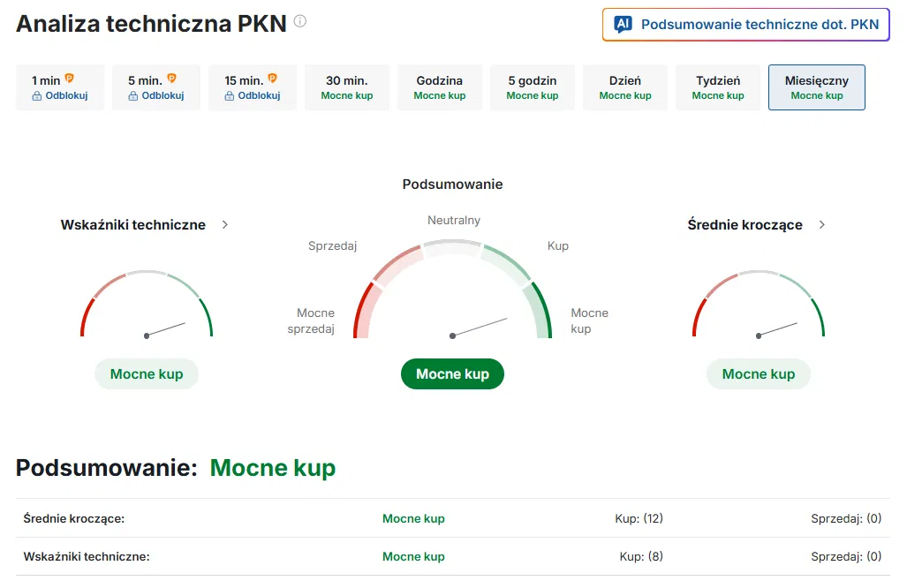Open the Wskaźniki techniczne heading link
This screenshot has height=588, width=907.
pyautogui.click(x=133, y=224)
